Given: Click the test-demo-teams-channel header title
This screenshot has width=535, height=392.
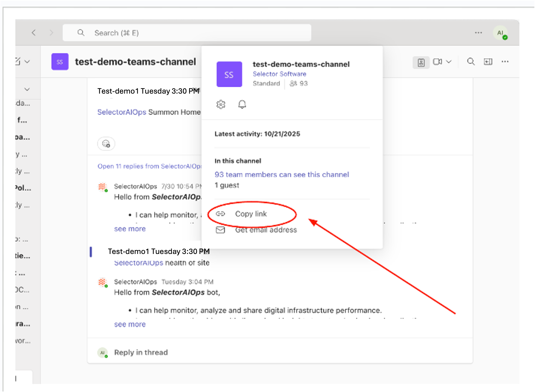Looking at the screenshot, I should (x=135, y=62).
